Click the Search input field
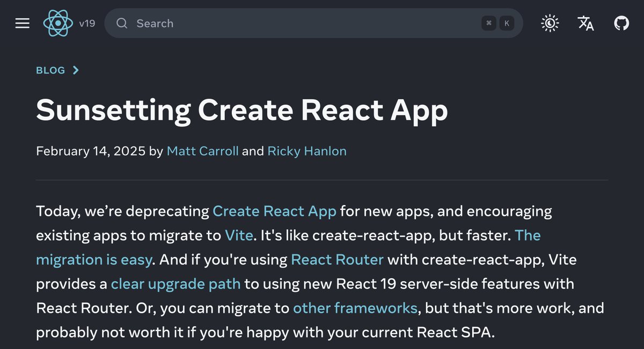The width and height of the screenshot is (644, 349). pos(313,23)
